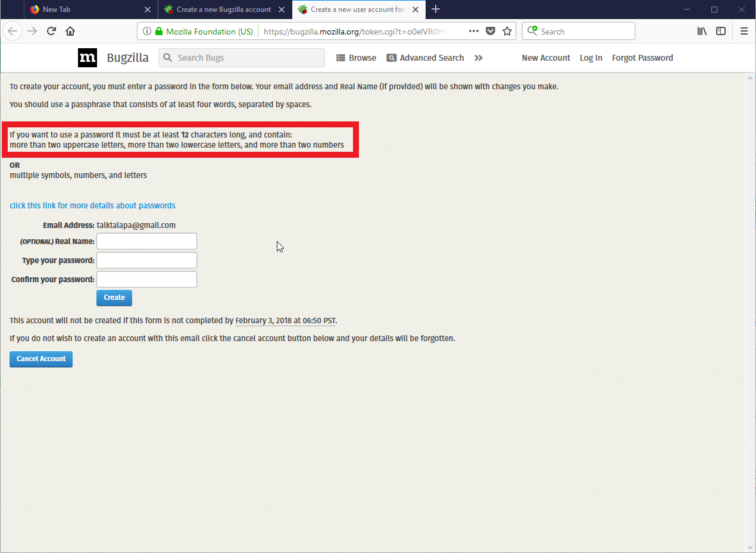Go back with browser back arrow
This screenshot has width=756, height=553.
pyautogui.click(x=13, y=31)
